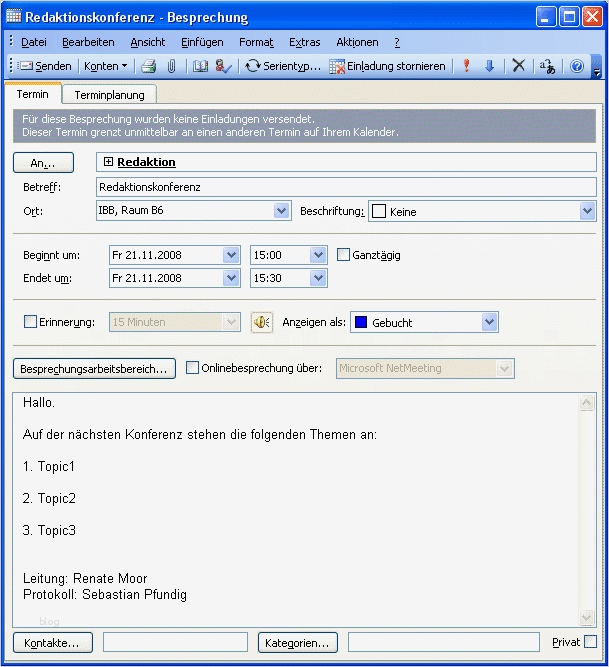Click the 'Protokoll: Sebastian Pfundig' line
This screenshot has width=609, height=667.
[x=105, y=594]
